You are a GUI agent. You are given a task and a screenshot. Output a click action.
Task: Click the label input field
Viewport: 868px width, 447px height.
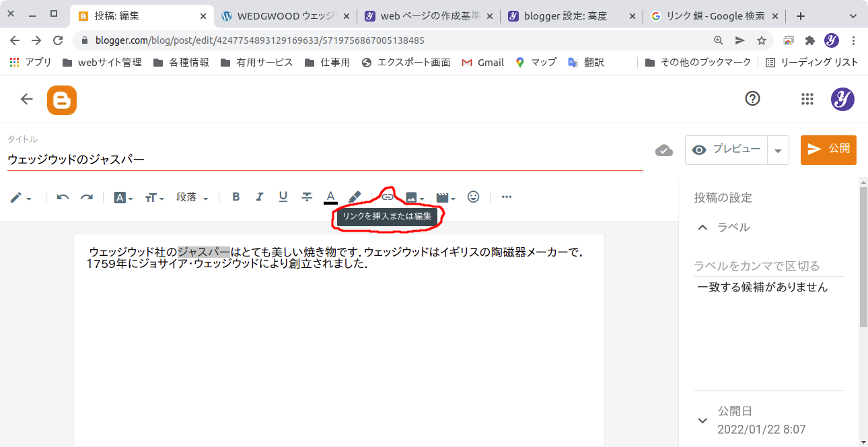coord(768,266)
